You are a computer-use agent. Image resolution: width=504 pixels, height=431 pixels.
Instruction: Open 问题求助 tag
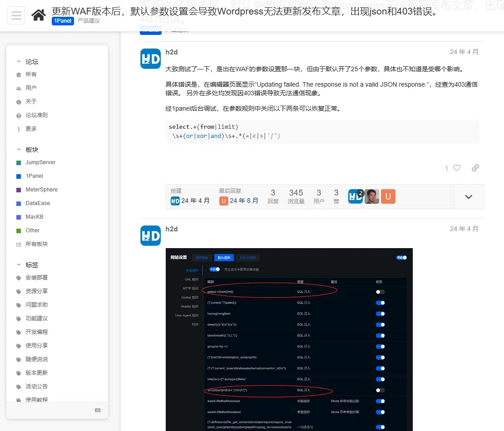(x=36, y=305)
